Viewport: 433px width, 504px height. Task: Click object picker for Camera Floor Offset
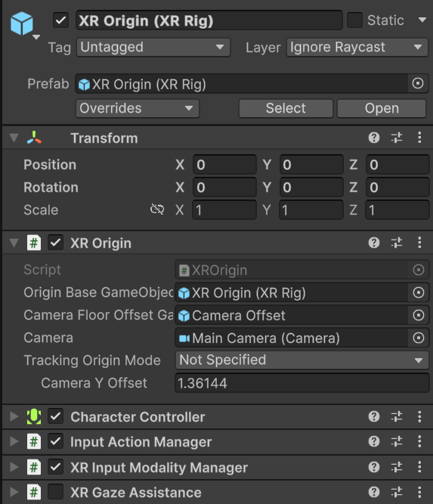click(x=418, y=315)
